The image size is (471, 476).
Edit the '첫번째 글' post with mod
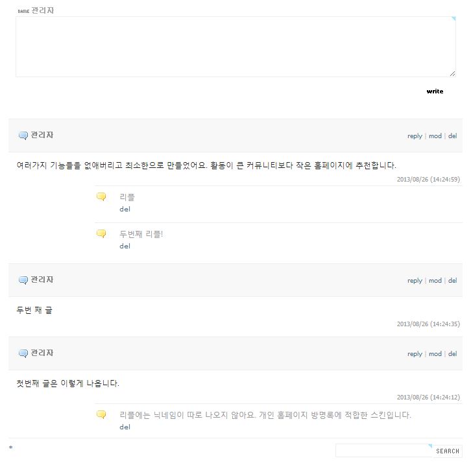(435, 354)
